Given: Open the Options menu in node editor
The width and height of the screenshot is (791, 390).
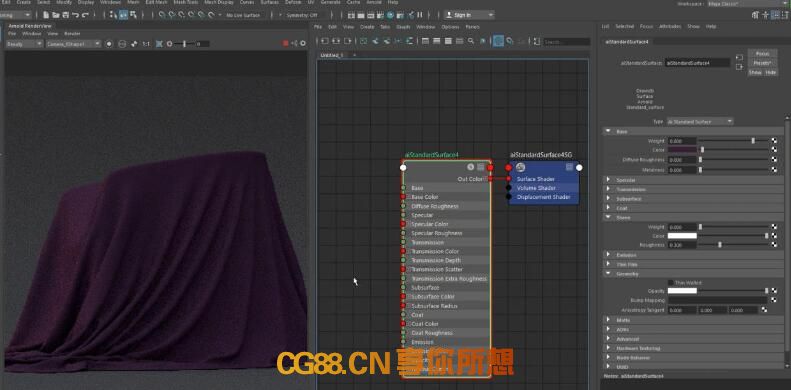Looking at the screenshot, I should pos(450,27).
